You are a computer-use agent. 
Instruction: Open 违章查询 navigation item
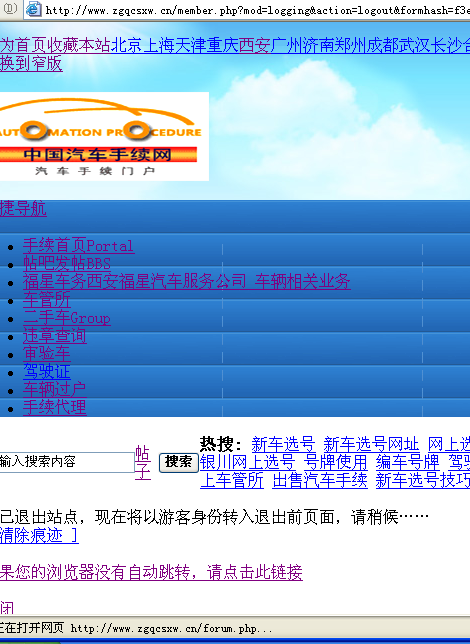coord(55,336)
